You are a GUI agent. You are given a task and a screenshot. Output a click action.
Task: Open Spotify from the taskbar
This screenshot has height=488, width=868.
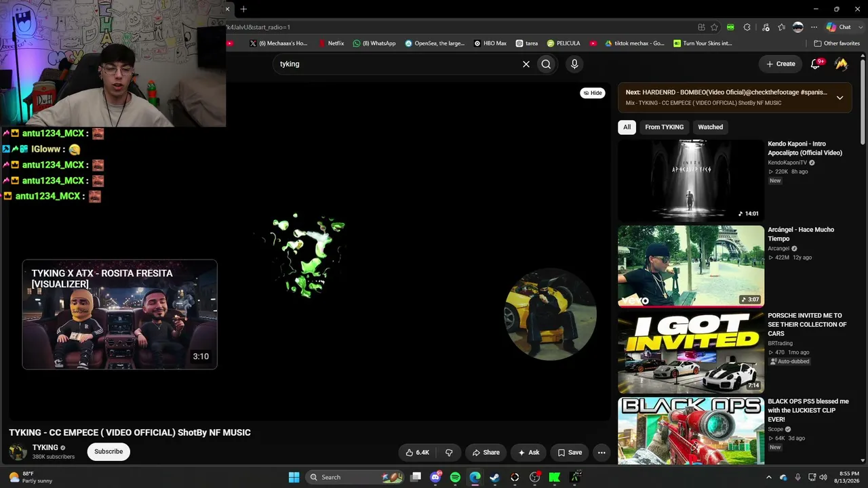tap(455, 477)
